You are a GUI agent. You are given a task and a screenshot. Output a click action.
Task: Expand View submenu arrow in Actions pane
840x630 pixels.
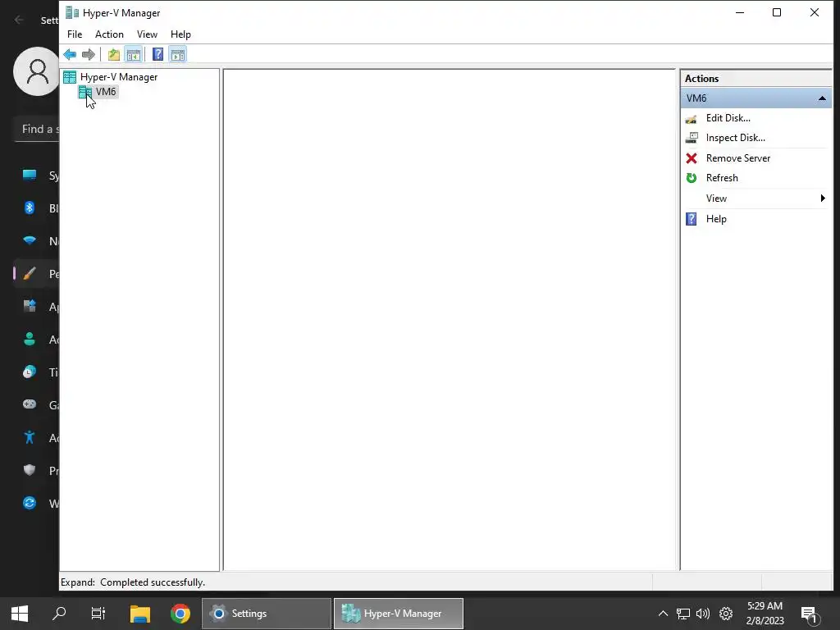[823, 199]
